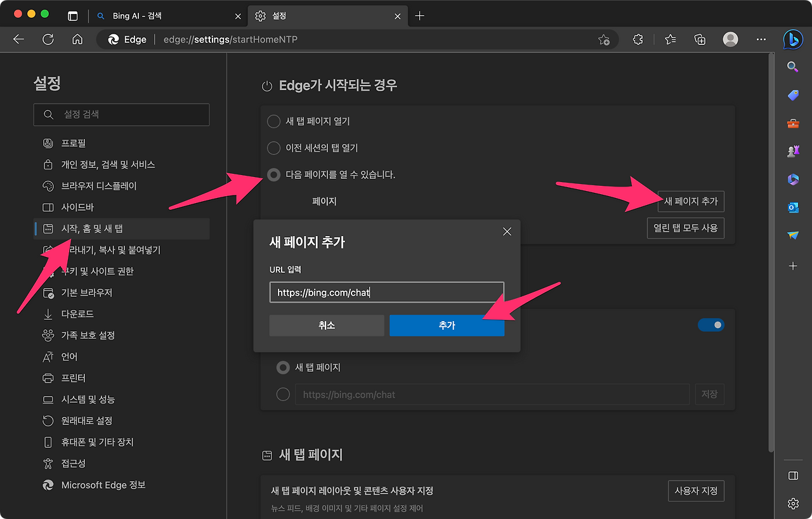Click the '새 페이지 추가' button
Viewport: 812px width, 519px height.
pos(691,201)
